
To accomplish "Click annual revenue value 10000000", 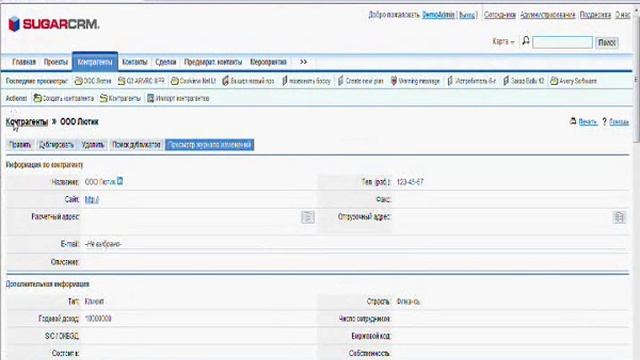I will click(x=98, y=318).
